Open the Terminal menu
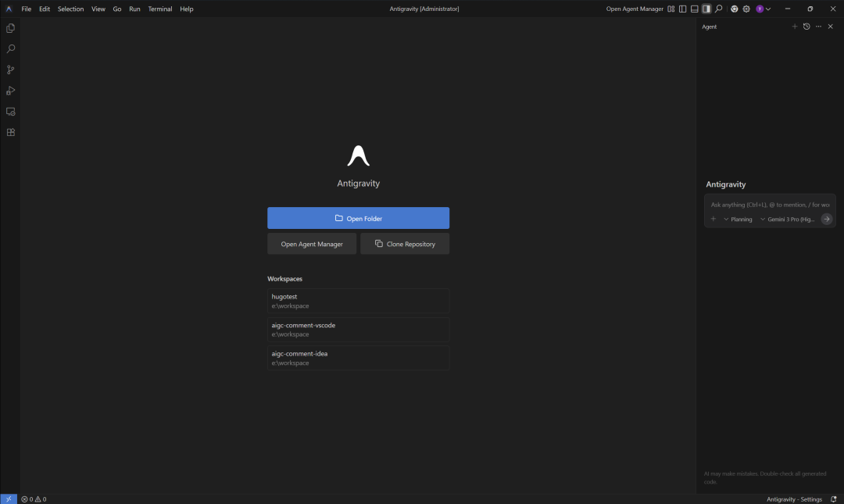The height and width of the screenshot is (504, 844). click(160, 9)
